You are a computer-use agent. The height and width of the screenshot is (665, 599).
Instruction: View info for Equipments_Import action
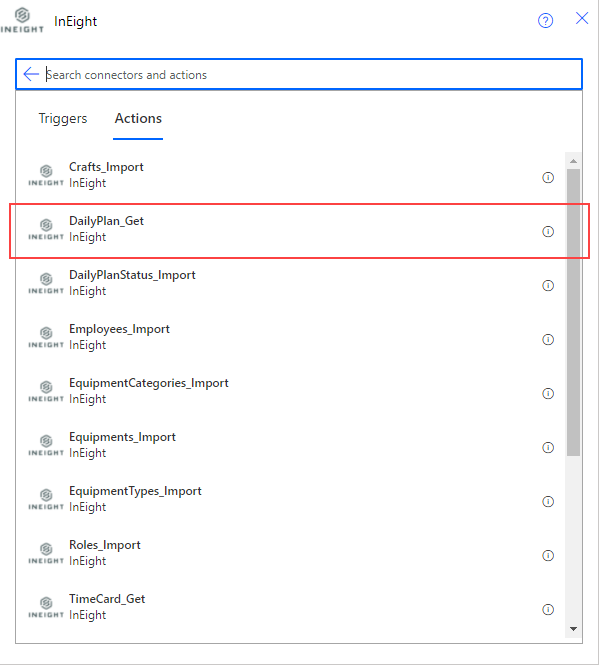(x=548, y=447)
